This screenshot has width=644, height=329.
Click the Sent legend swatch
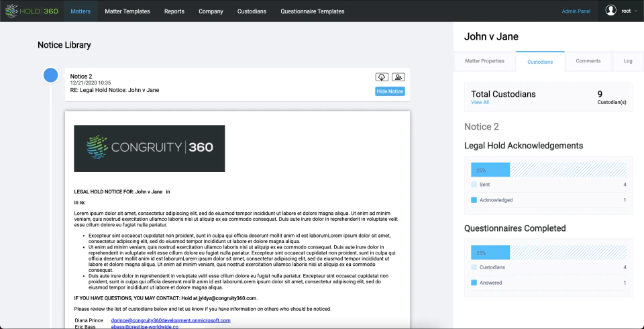[474, 185]
